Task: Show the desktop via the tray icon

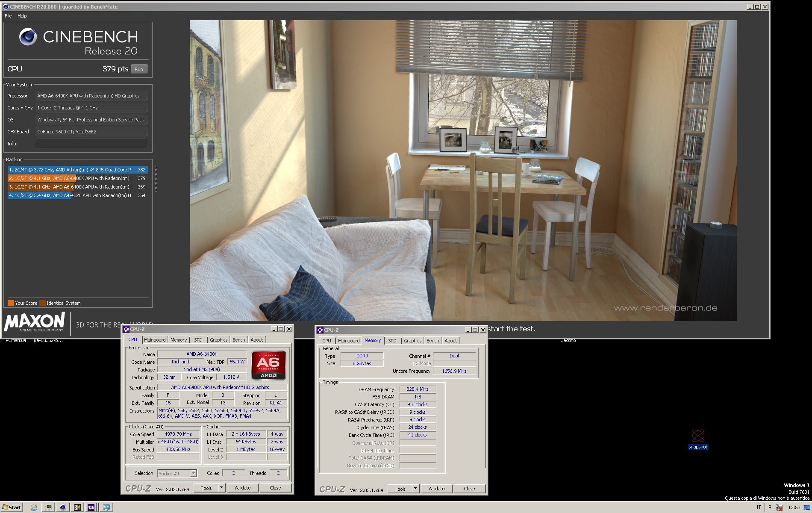Action: pos(807,507)
